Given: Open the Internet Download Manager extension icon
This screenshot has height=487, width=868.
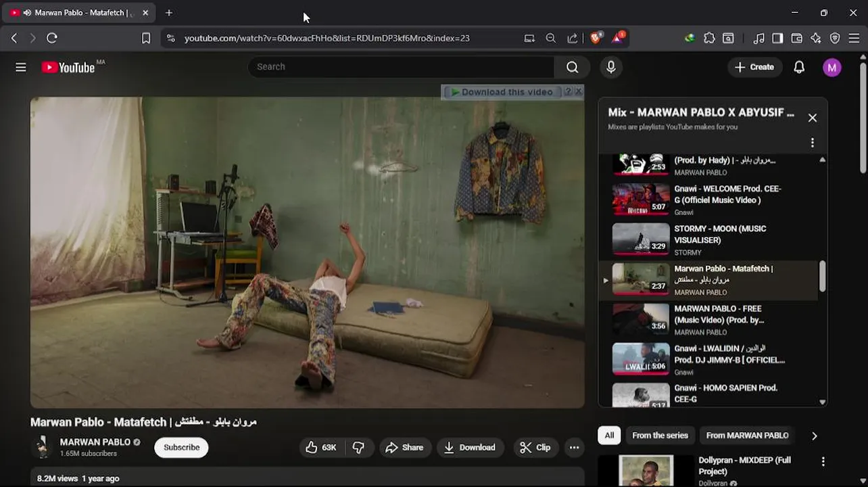Looking at the screenshot, I should (690, 38).
